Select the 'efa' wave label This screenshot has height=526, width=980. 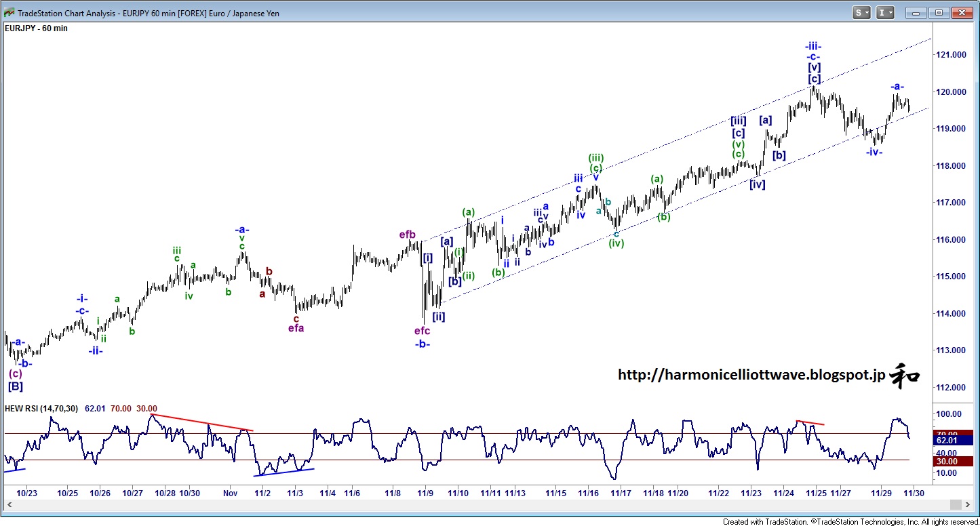point(296,328)
